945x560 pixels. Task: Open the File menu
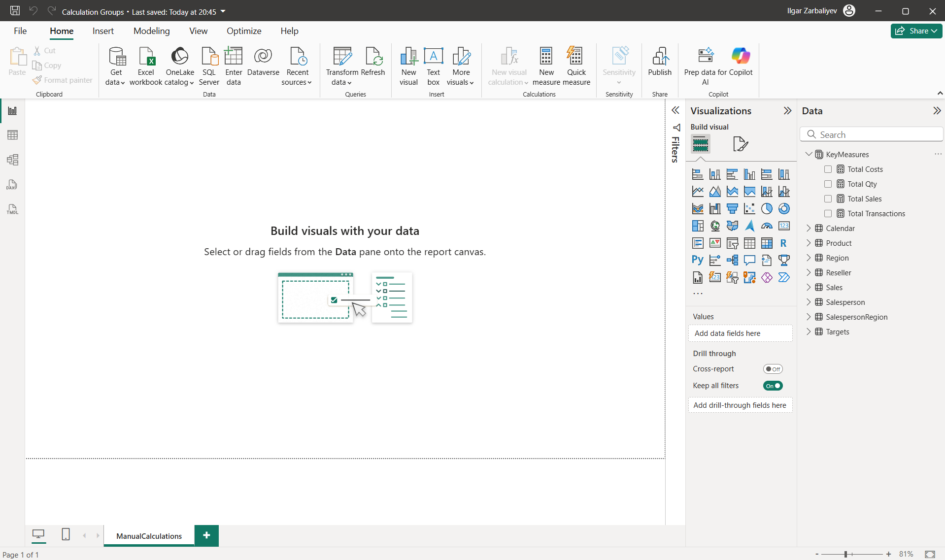pyautogui.click(x=20, y=31)
